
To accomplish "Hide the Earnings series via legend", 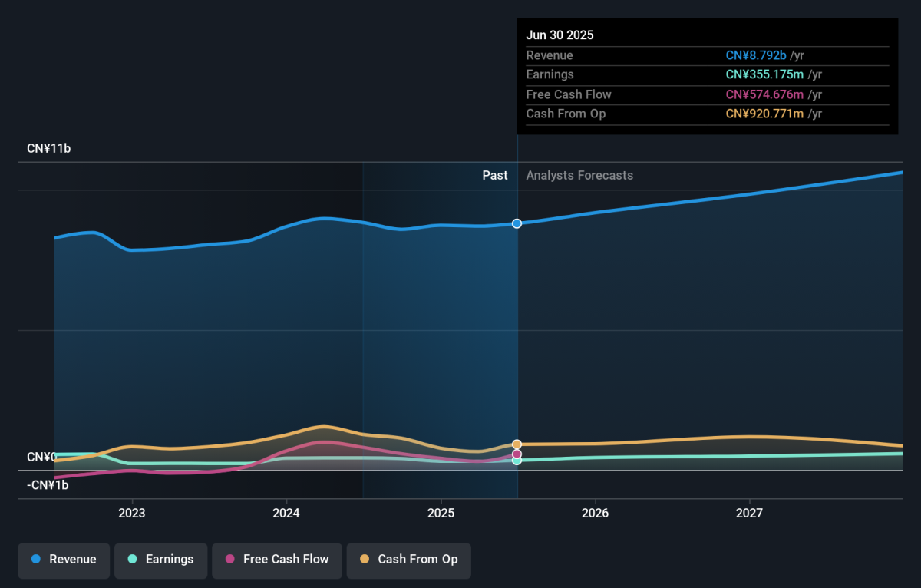I will (161, 560).
